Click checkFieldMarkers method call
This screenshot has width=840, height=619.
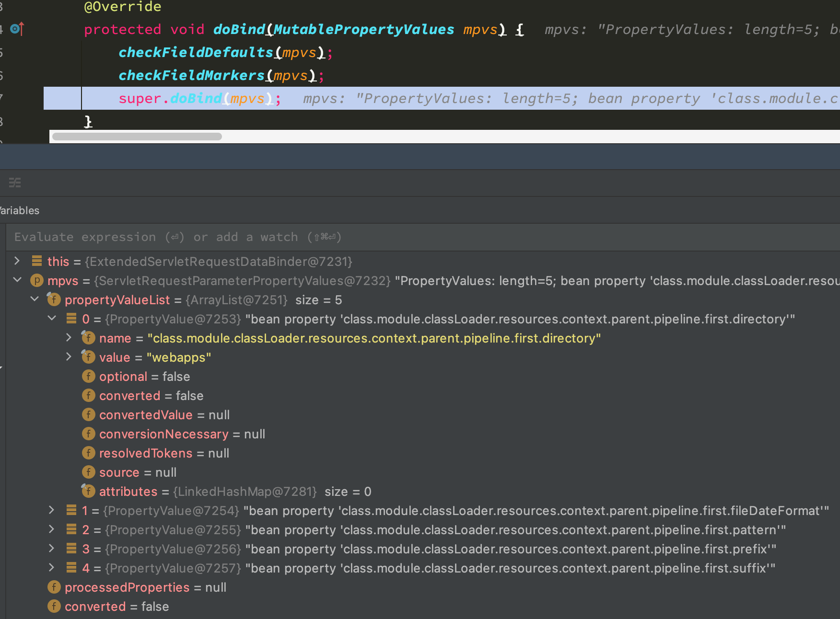tap(191, 76)
